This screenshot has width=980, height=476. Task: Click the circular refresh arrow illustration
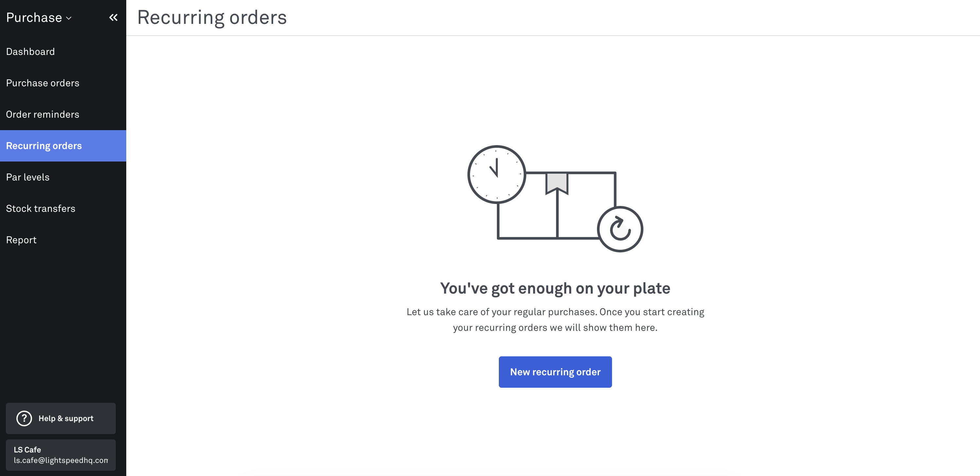[620, 229]
